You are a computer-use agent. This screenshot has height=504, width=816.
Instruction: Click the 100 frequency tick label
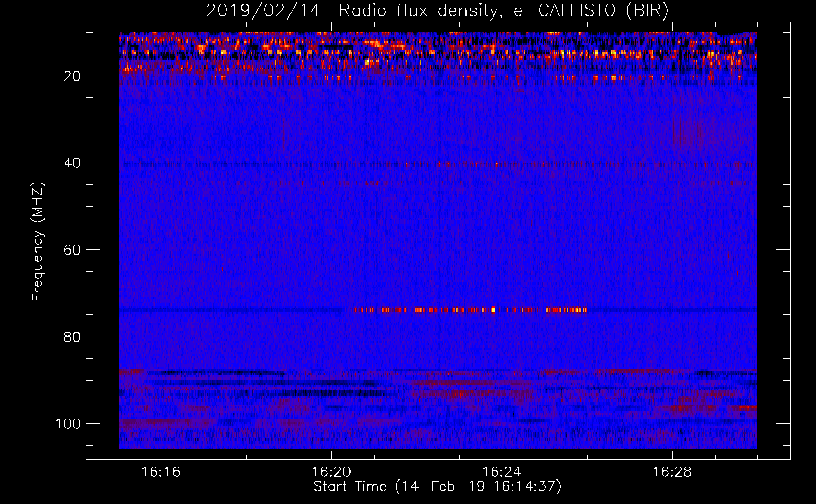(68, 424)
